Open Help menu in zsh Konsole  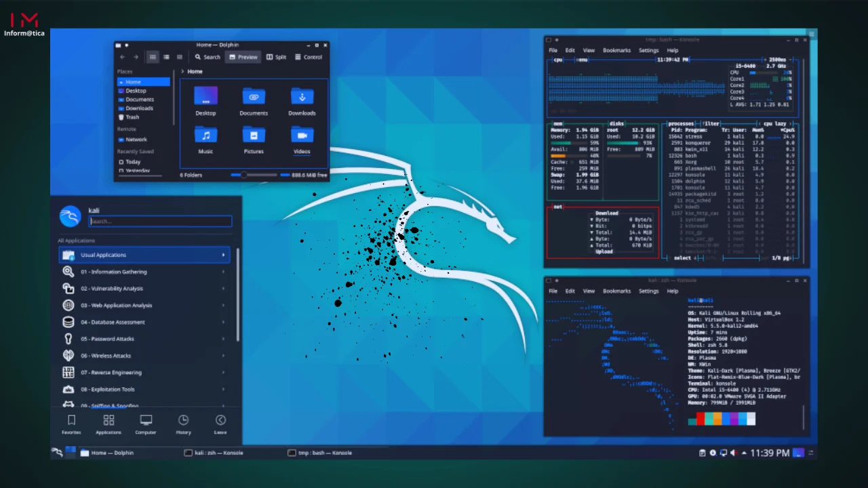[672, 291]
